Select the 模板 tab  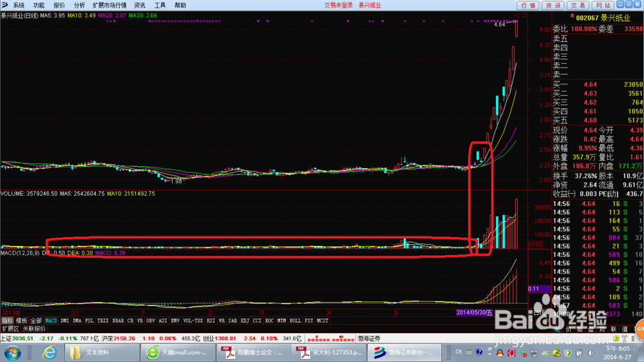[x=21, y=321]
